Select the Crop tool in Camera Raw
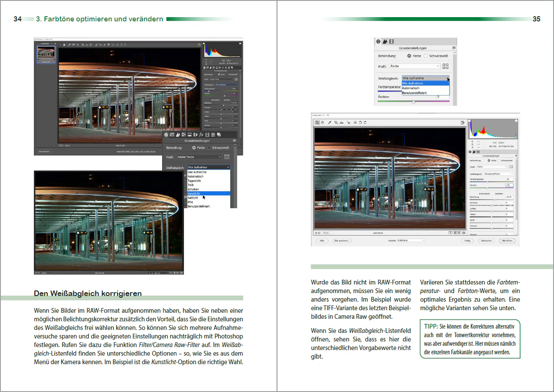This screenshot has width=554, height=392. click(336, 123)
